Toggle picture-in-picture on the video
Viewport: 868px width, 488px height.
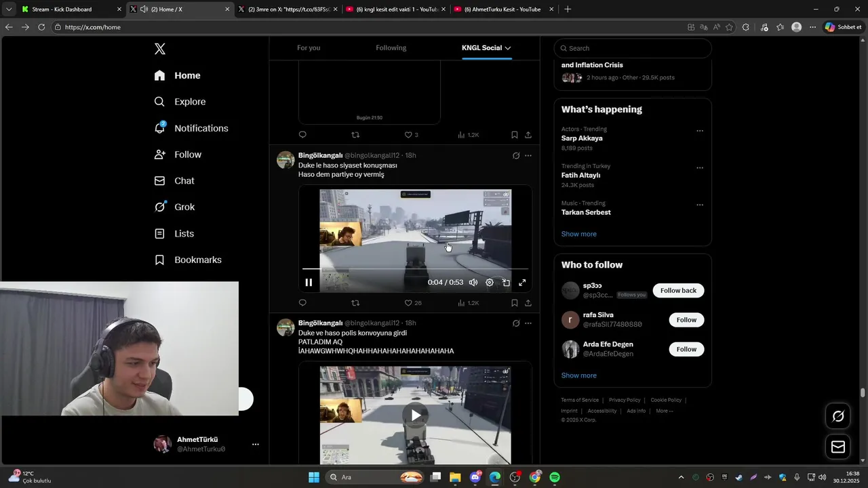pyautogui.click(x=506, y=283)
